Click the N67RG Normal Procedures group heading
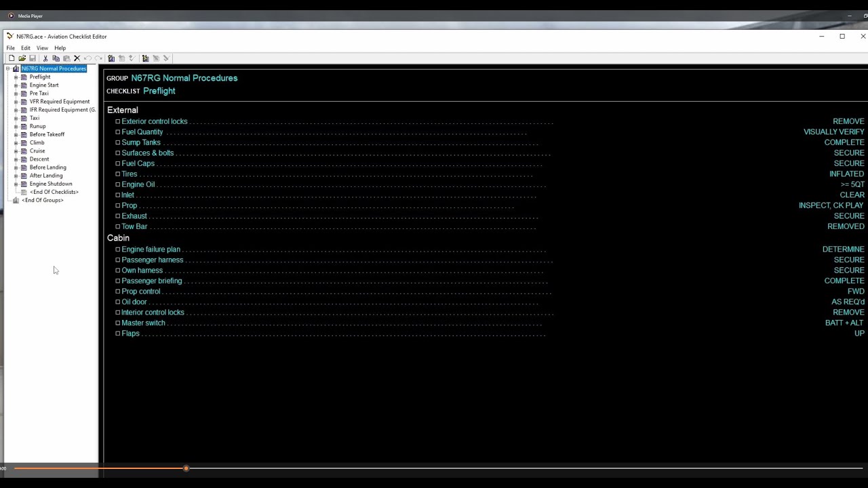Screen dimensions: 868x488 [184, 78]
